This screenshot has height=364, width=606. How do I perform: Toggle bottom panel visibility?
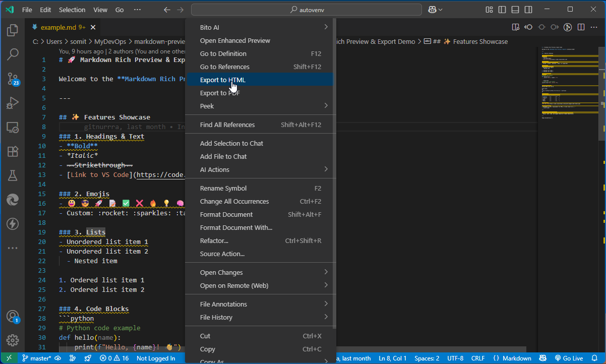[515, 10]
